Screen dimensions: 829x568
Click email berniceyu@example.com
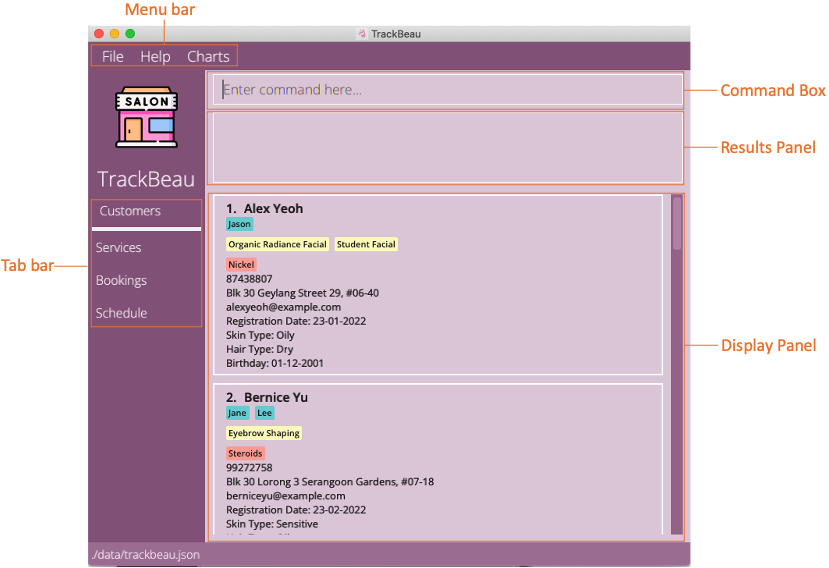tap(285, 496)
